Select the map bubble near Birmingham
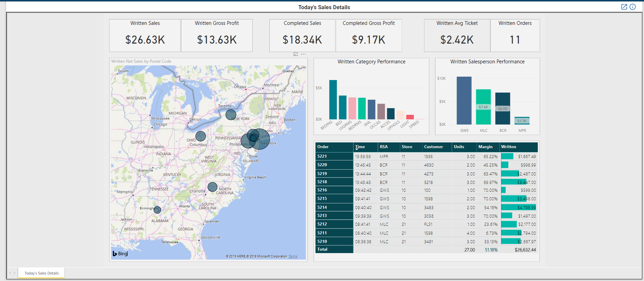 coord(157,210)
